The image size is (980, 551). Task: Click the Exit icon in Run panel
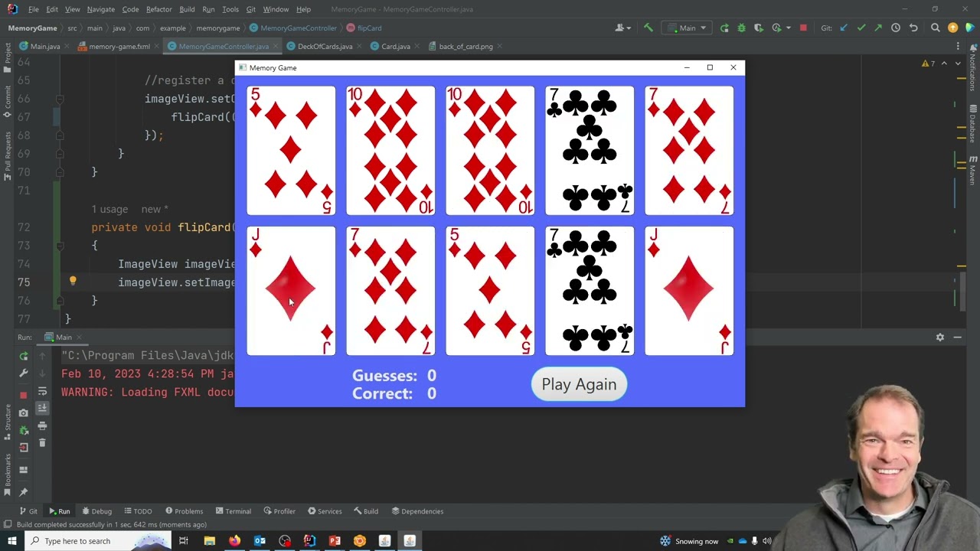click(x=24, y=448)
